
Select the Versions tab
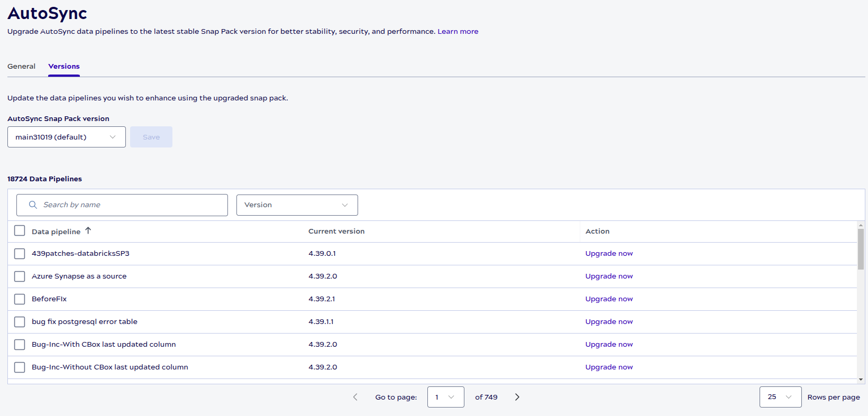(x=64, y=67)
